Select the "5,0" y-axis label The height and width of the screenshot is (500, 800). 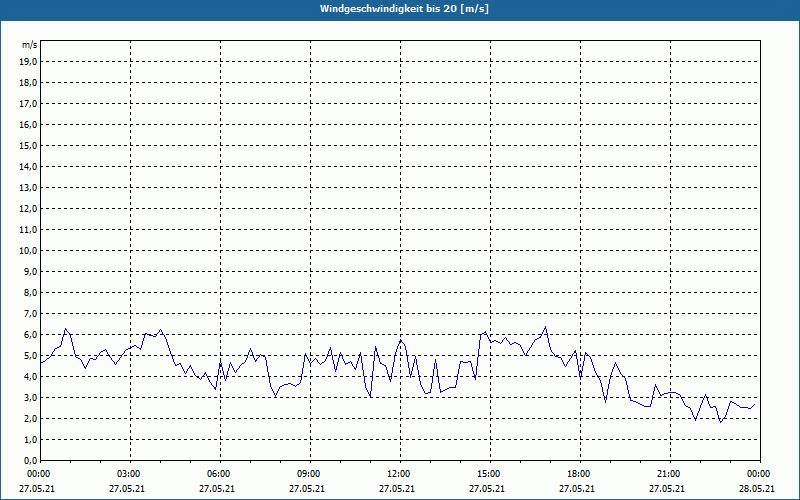[30, 356]
